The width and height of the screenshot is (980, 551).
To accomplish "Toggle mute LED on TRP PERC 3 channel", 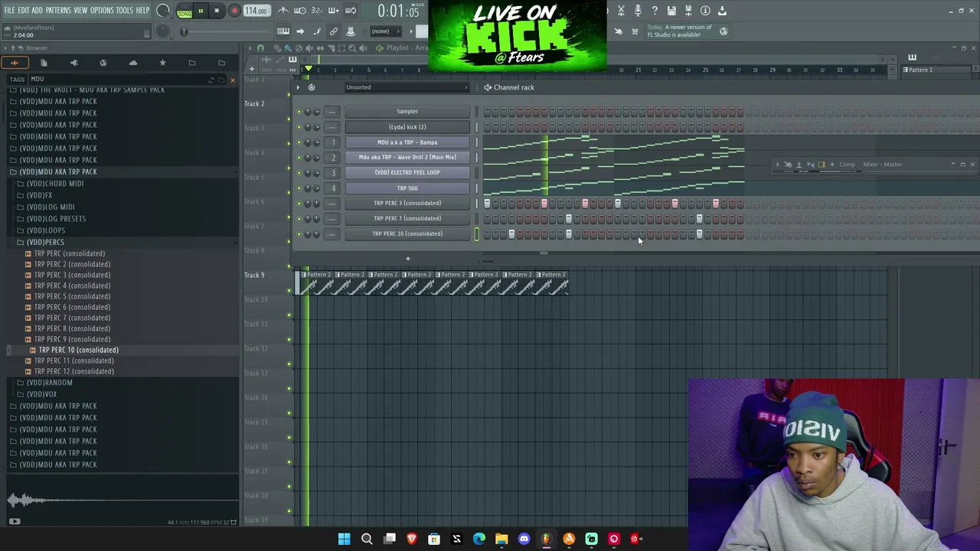I will 299,204.
